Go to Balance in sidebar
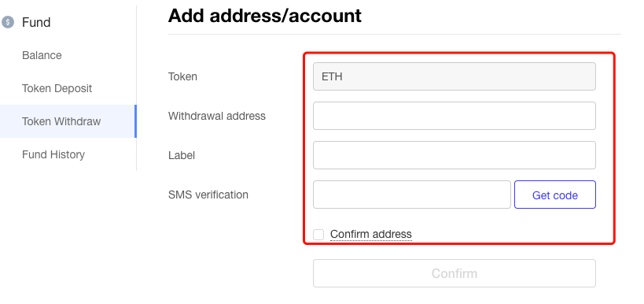 [x=42, y=55]
